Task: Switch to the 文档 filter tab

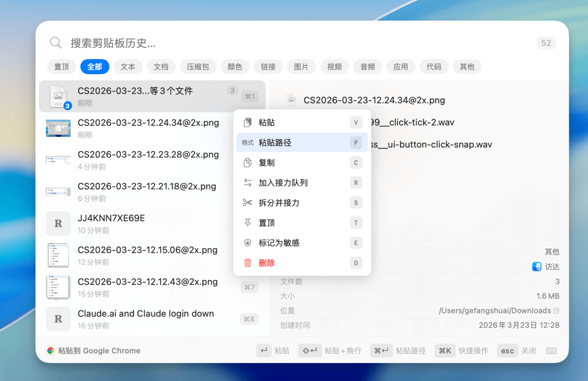Action: click(x=161, y=67)
